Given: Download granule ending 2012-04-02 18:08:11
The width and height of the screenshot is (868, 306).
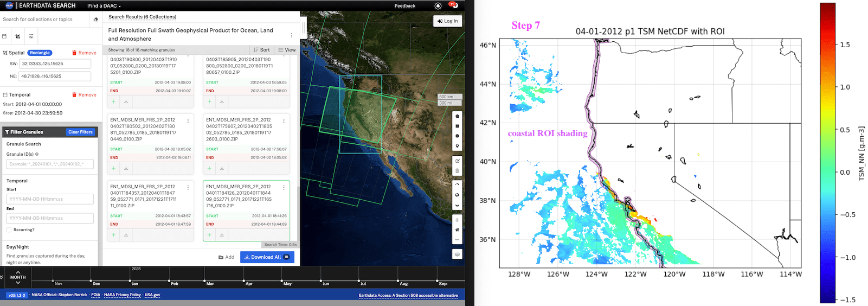Looking at the screenshot, I should click(126, 168).
